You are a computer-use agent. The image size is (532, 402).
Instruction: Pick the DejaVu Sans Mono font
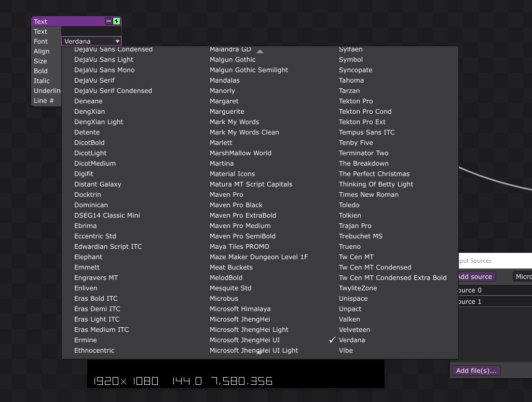point(104,70)
